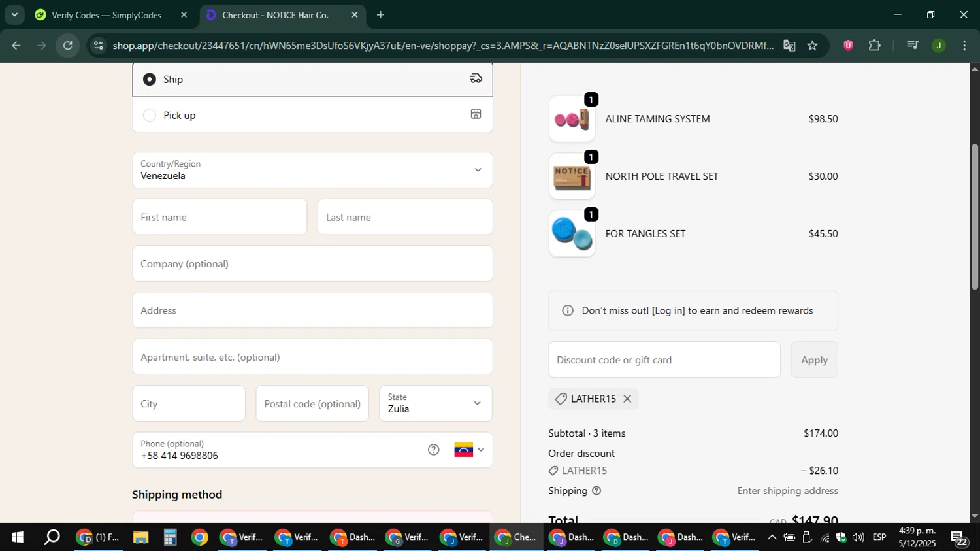Click the store icon in Pick up row
Image resolution: width=980 pixels, height=551 pixels.
tap(476, 114)
